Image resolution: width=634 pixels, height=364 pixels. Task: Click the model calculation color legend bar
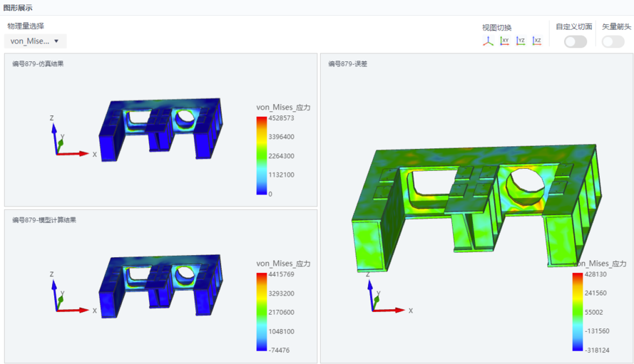tap(261, 312)
